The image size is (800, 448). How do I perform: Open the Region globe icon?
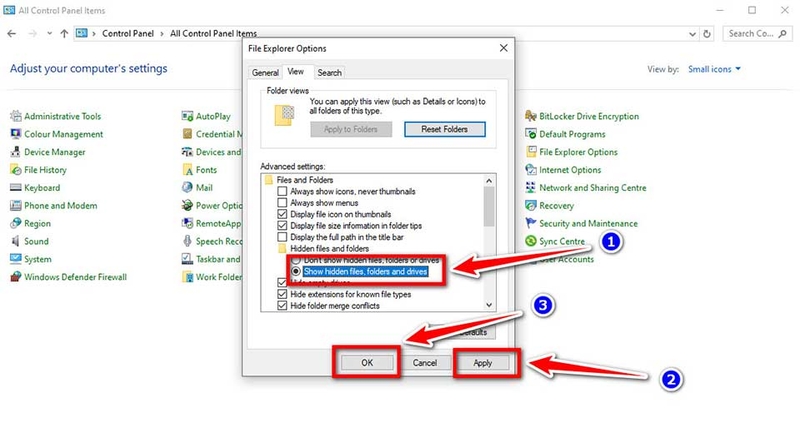(16, 223)
